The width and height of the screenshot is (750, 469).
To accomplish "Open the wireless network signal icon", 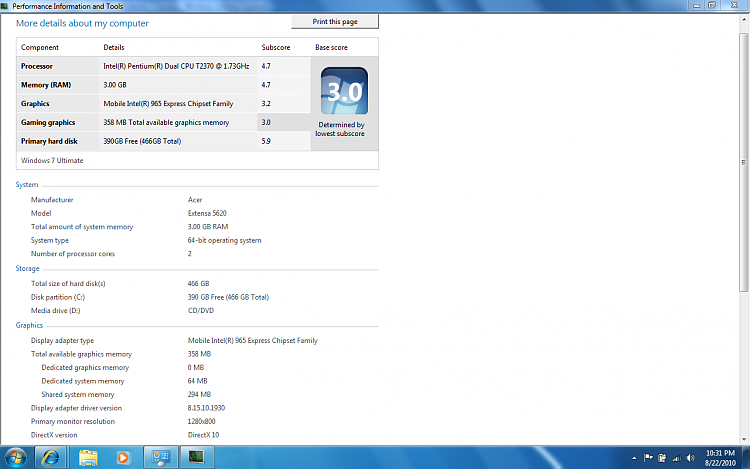I will tap(676, 458).
